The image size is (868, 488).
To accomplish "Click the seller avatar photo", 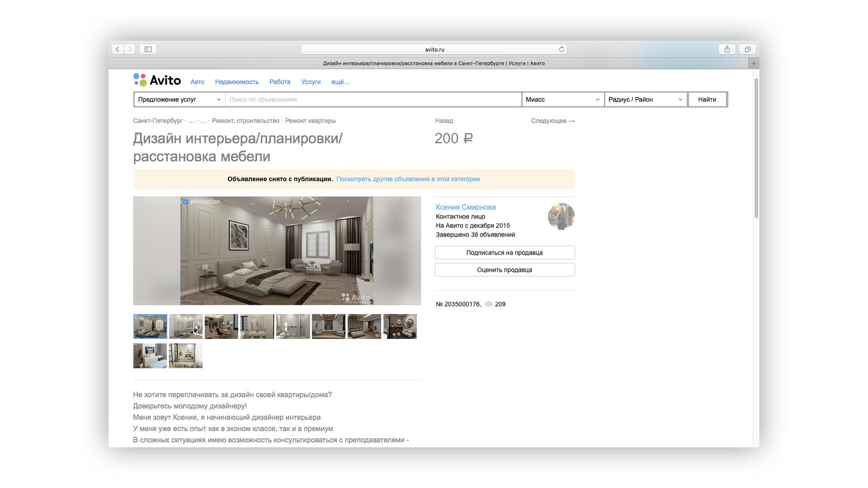I will click(561, 216).
